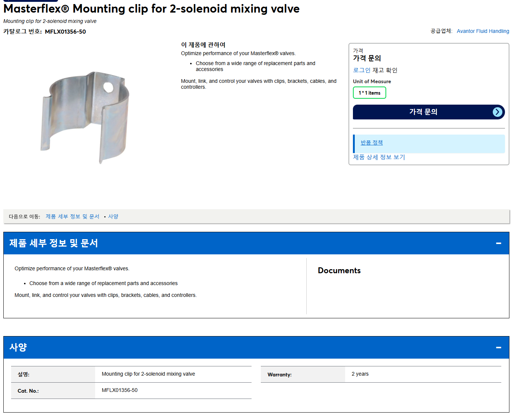Screen dimensions: 512x420
Task: Click the product title heading
Action: coord(152,9)
